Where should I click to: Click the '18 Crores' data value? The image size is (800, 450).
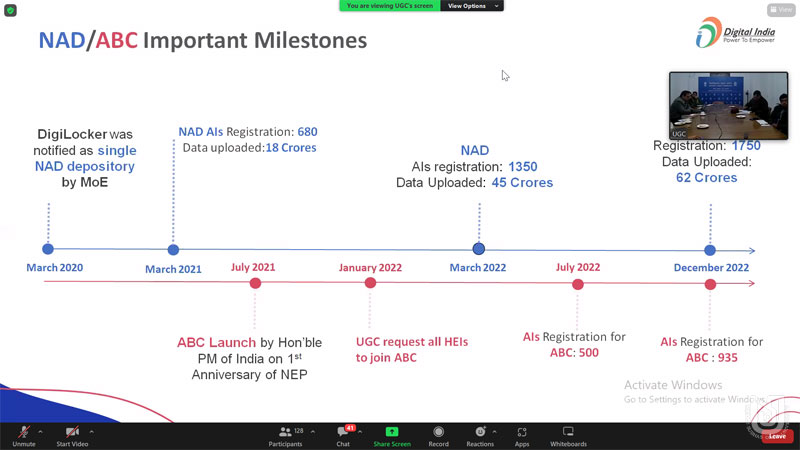point(291,147)
